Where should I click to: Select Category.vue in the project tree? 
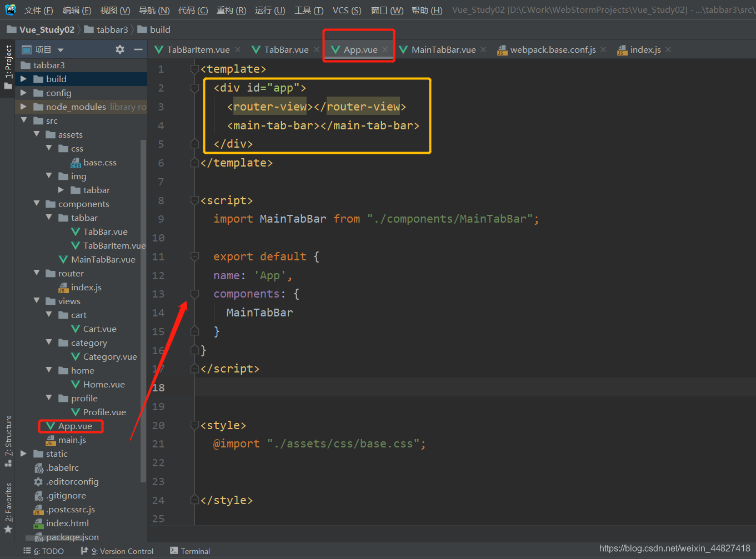pyautogui.click(x=104, y=356)
